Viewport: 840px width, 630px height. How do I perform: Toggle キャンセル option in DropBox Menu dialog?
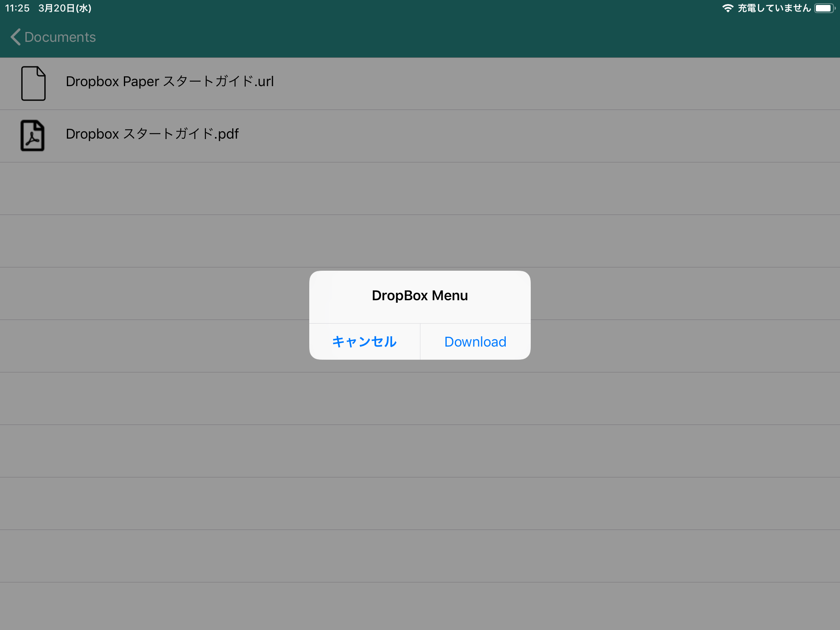(x=365, y=342)
